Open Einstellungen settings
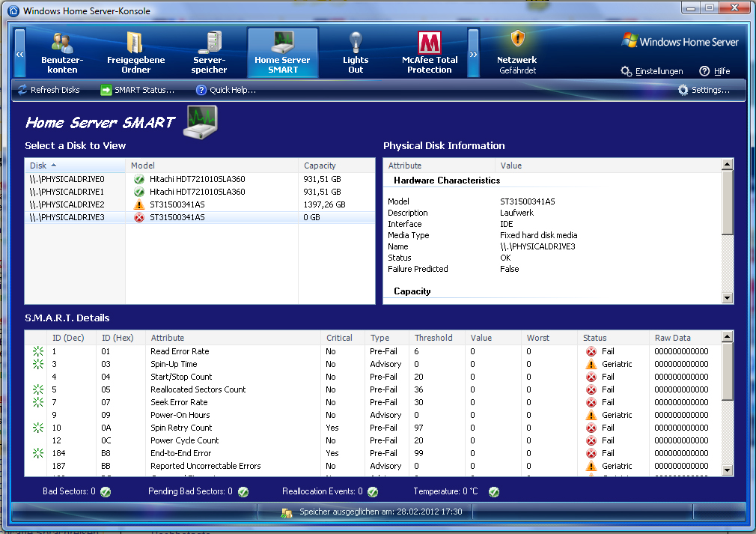 pyautogui.click(x=652, y=71)
